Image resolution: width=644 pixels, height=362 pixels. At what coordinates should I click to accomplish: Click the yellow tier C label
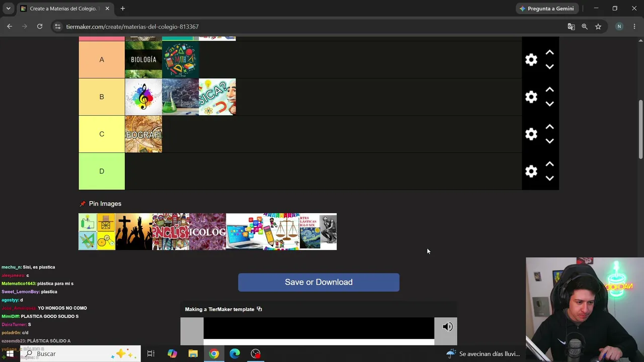(102, 134)
